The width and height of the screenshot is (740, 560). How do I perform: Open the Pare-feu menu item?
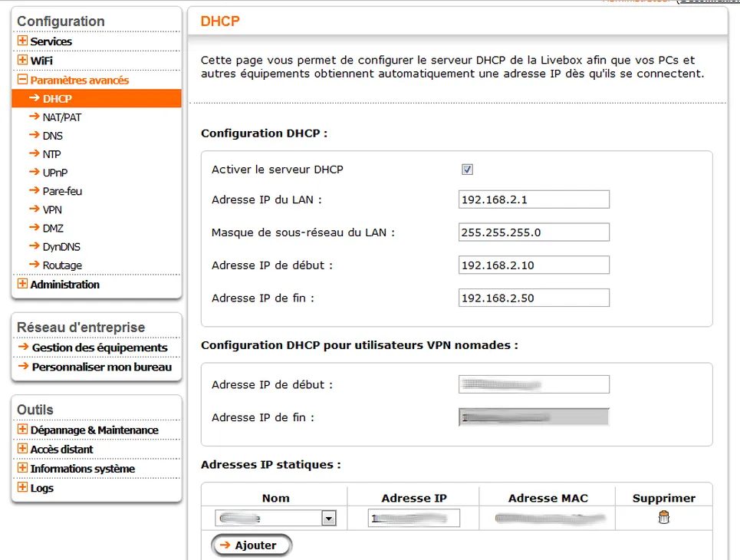(x=62, y=191)
